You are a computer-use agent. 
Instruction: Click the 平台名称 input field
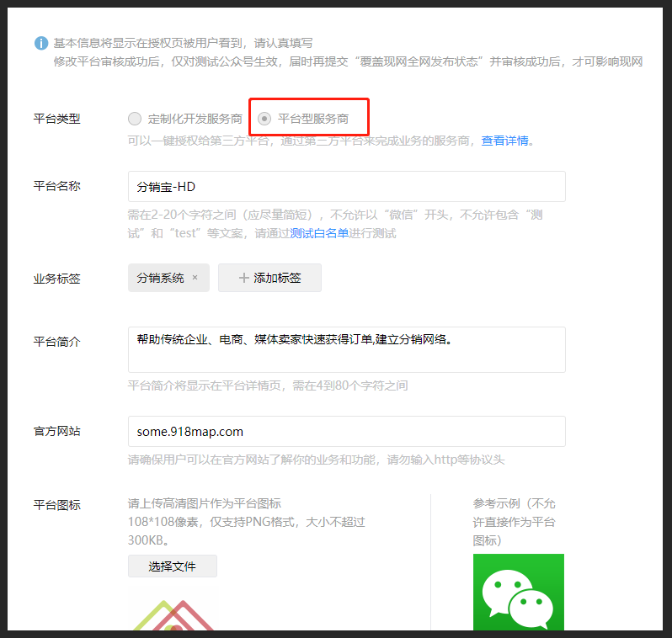[x=346, y=186]
